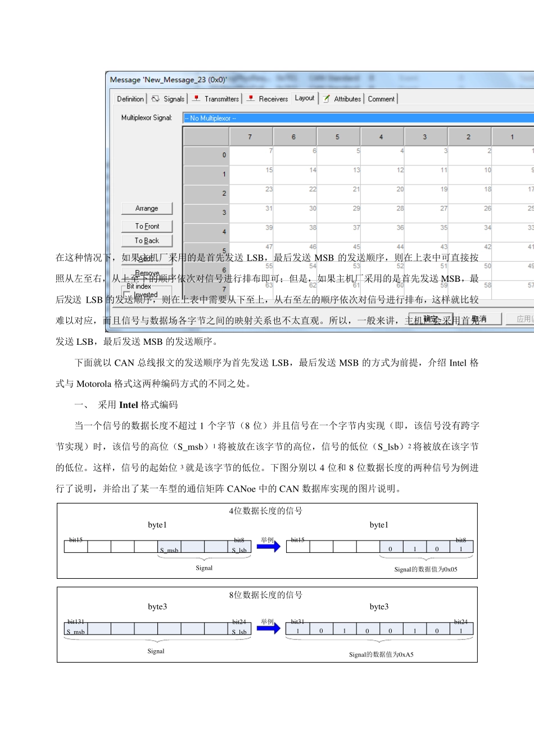Click bit cell 14 in the grid

point(295,175)
